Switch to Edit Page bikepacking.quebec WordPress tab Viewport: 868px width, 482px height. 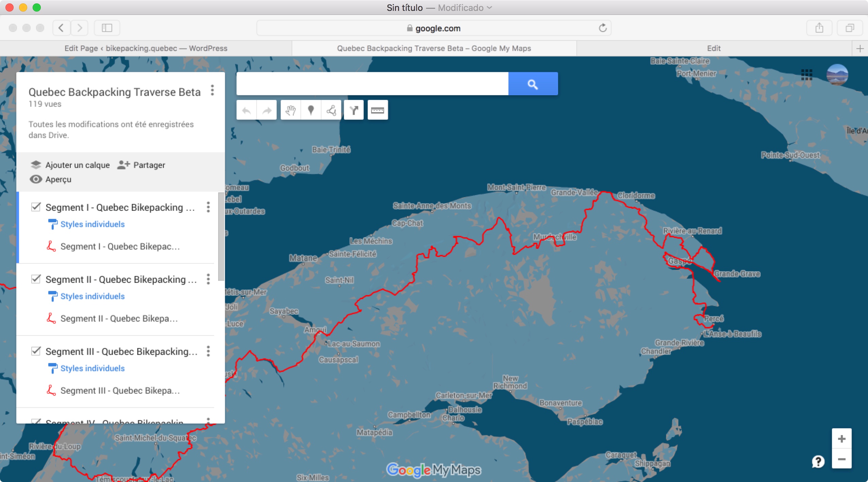(x=146, y=49)
